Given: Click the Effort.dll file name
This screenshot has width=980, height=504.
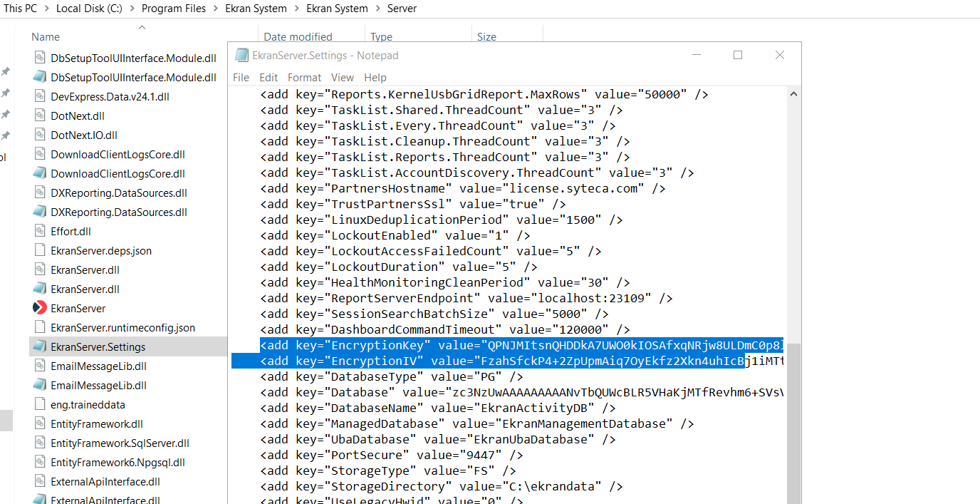Looking at the screenshot, I should click(x=71, y=232).
